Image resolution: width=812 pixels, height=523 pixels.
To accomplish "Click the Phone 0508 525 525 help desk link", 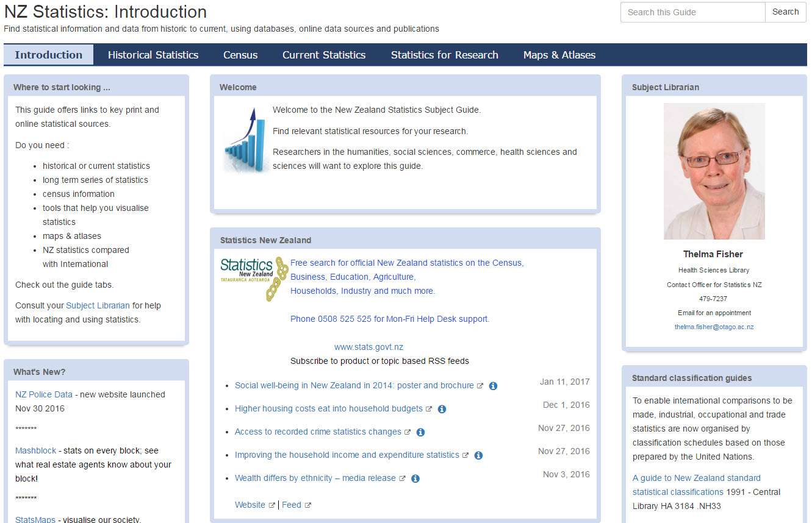I will click(390, 319).
